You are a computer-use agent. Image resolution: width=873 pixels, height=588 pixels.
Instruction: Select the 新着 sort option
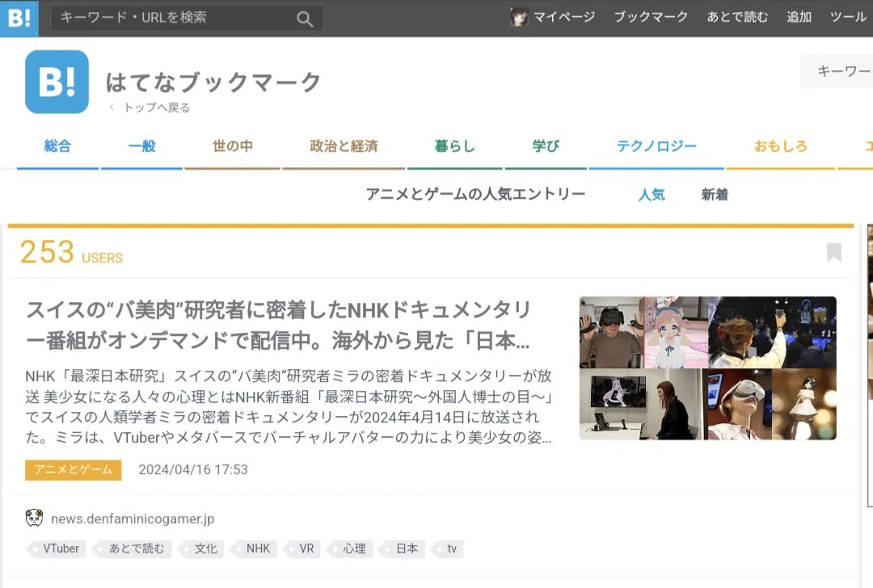click(x=715, y=195)
